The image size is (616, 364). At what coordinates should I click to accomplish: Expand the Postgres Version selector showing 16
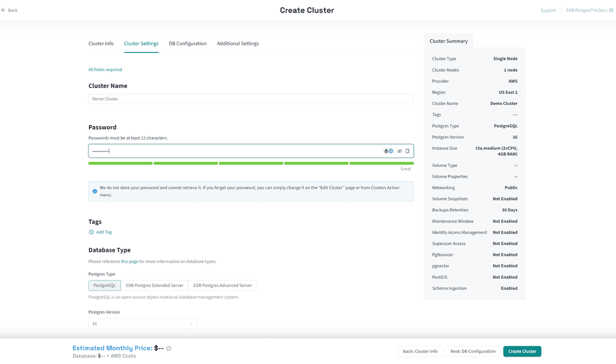[x=143, y=323]
